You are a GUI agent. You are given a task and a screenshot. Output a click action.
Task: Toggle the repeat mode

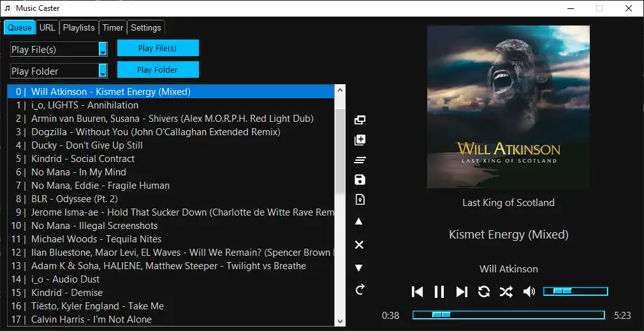(x=484, y=291)
